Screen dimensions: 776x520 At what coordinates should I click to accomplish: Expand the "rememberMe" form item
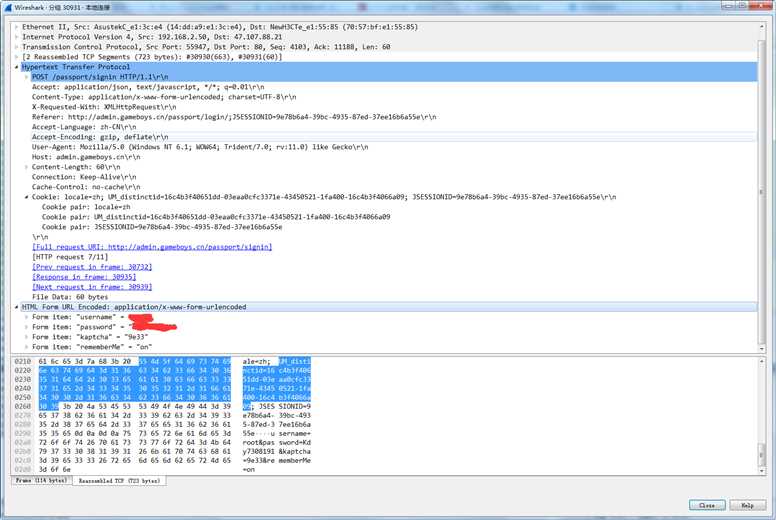tap(26, 347)
